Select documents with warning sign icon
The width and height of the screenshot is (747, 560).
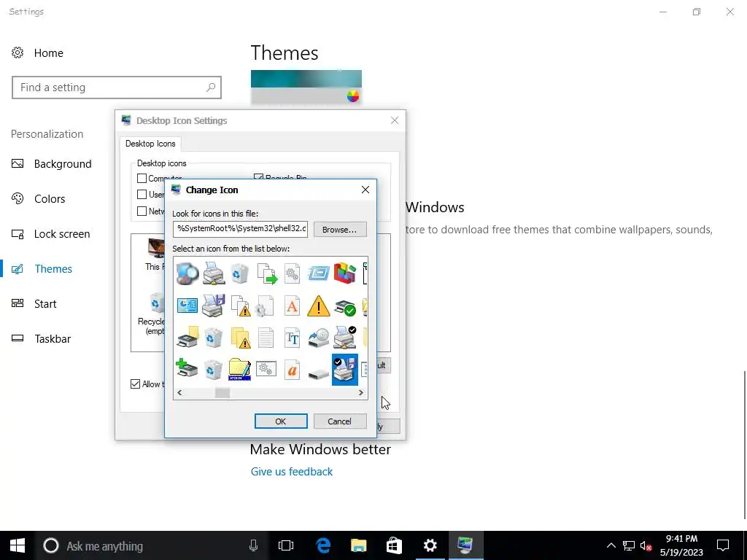click(x=240, y=306)
